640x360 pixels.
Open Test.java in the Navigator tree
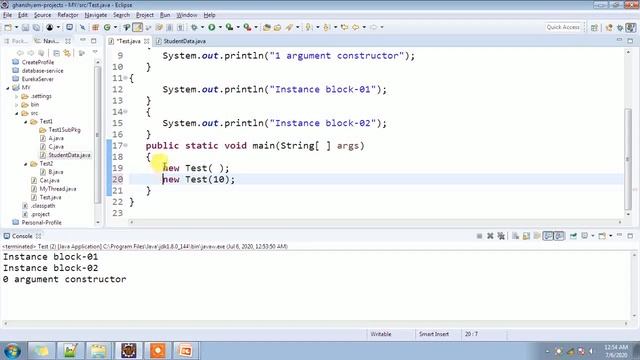[x=50, y=197]
